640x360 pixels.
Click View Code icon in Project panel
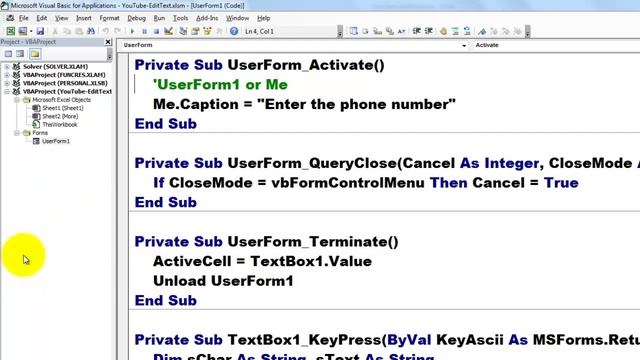pyautogui.click(x=8, y=54)
